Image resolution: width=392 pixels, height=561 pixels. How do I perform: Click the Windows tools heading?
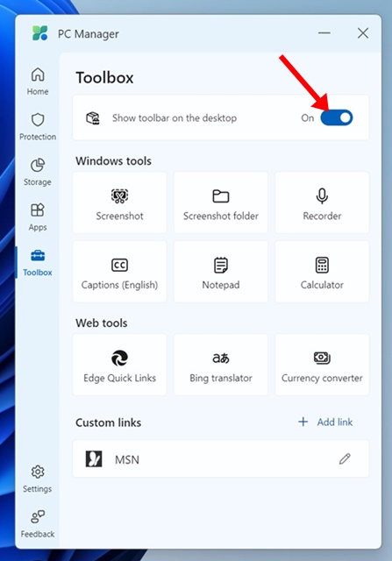click(113, 161)
